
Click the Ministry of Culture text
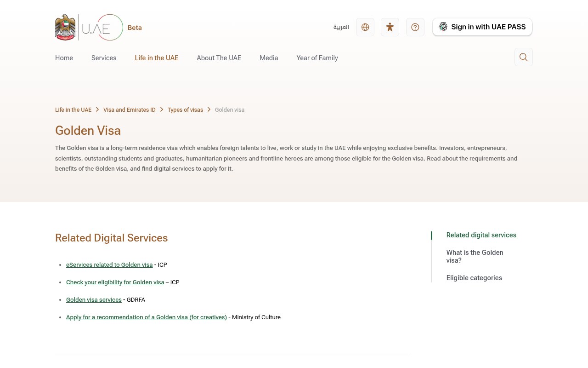[256, 317]
